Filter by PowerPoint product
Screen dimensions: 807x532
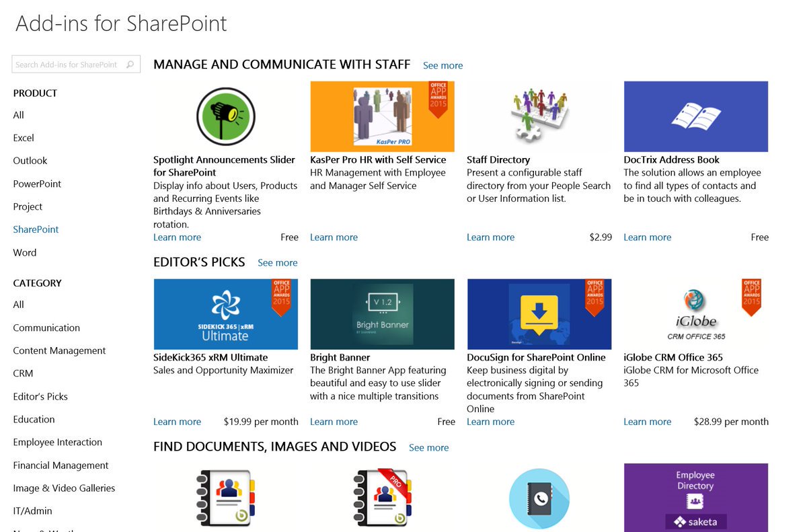pos(37,184)
